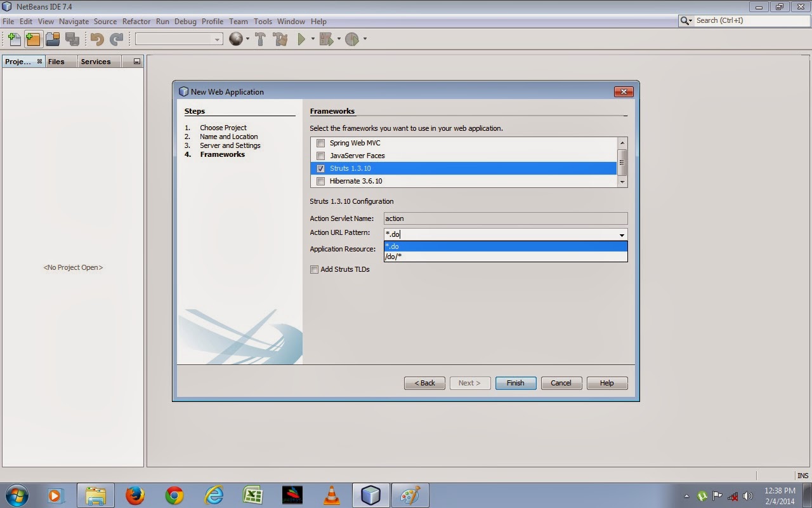Enable the Spring Web MVC checkbox
Screen dimensions: 812x508
(x=320, y=143)
